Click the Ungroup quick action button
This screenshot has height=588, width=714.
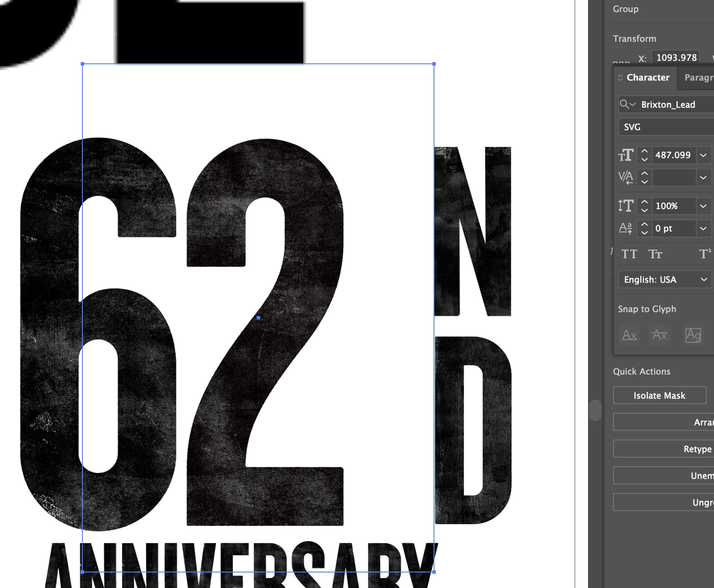tap(664, 502)
